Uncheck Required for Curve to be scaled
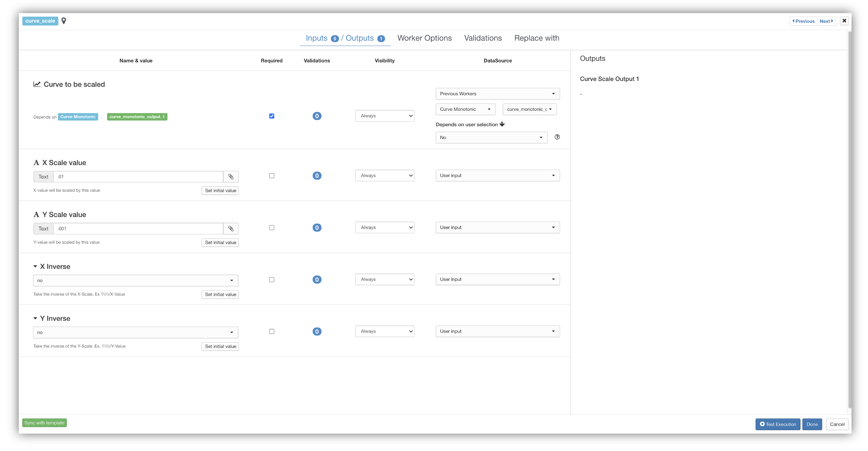The height and width of the screenshot is (451, 868). [272, 116]
